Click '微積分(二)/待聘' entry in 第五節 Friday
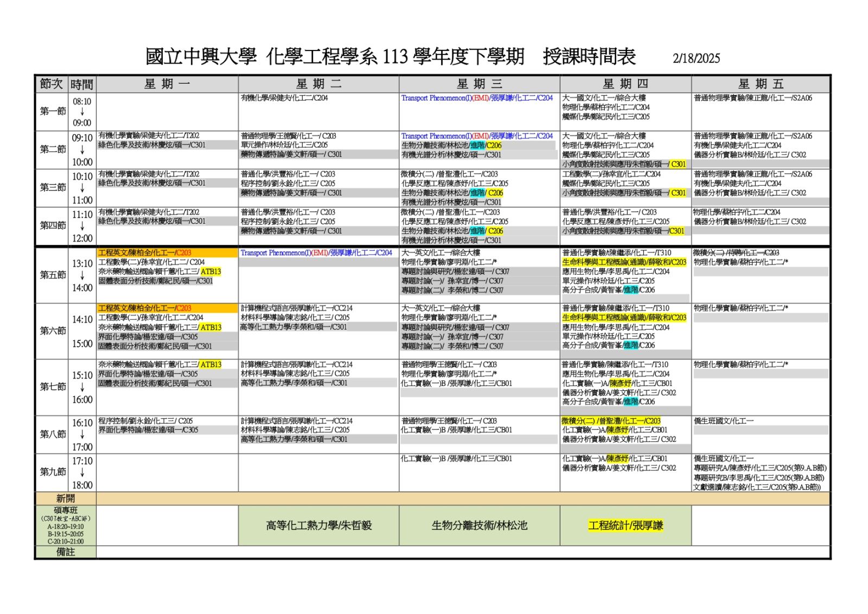868x614 pixels. click(736, 253)
